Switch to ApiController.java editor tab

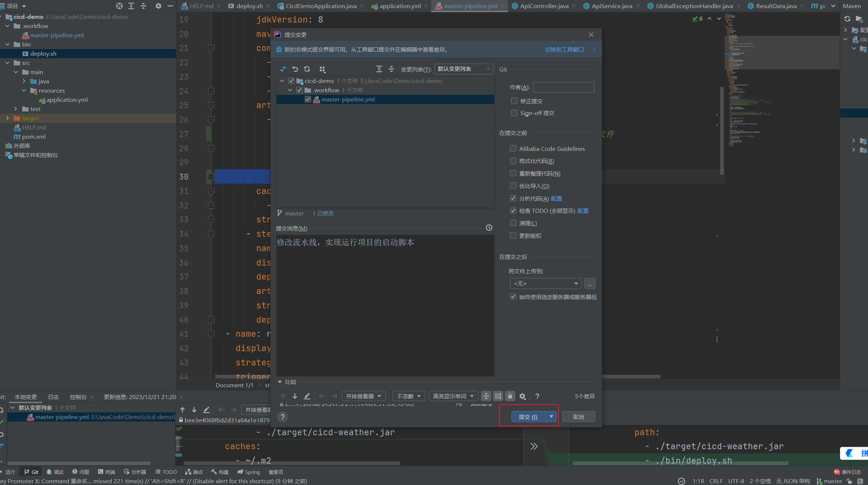(x=544, y=6)
